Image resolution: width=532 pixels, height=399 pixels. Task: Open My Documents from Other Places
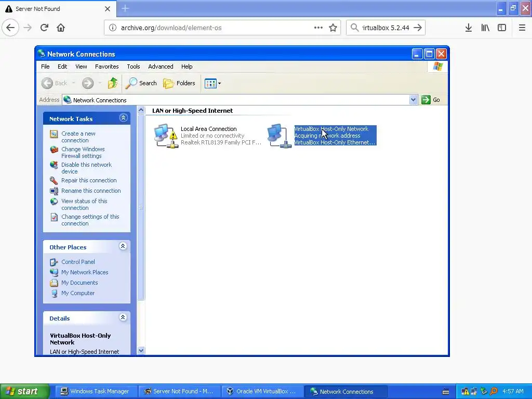tap(79, 283)
